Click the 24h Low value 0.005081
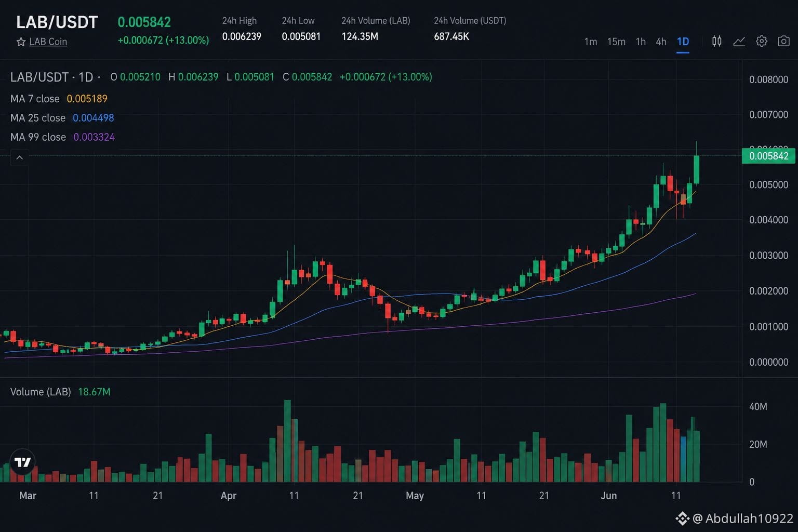The image size is (798, 532). tap(301, 36)
